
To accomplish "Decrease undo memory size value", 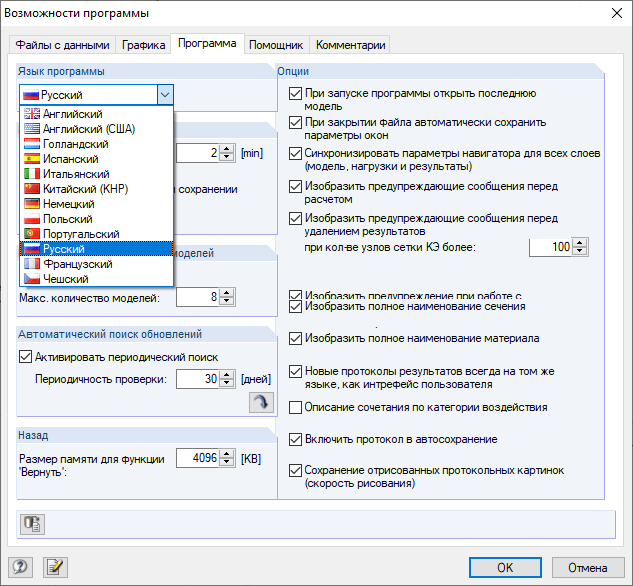I will tap(227, 462).
